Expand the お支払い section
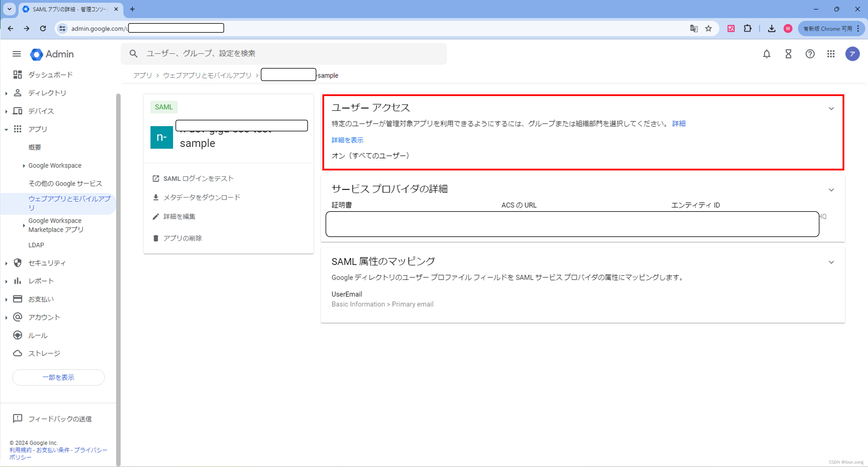 coord(6,299)
